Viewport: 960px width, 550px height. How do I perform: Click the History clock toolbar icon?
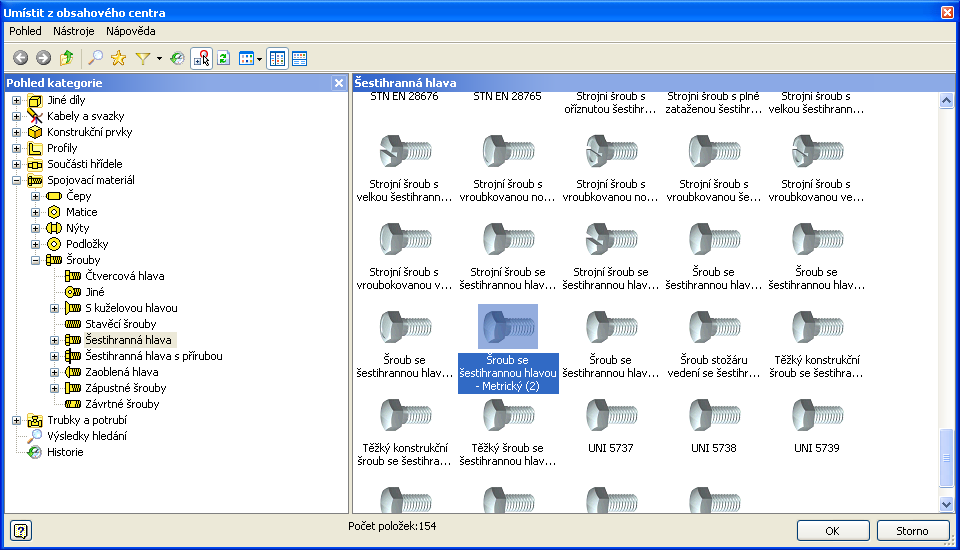click(177, 58)
